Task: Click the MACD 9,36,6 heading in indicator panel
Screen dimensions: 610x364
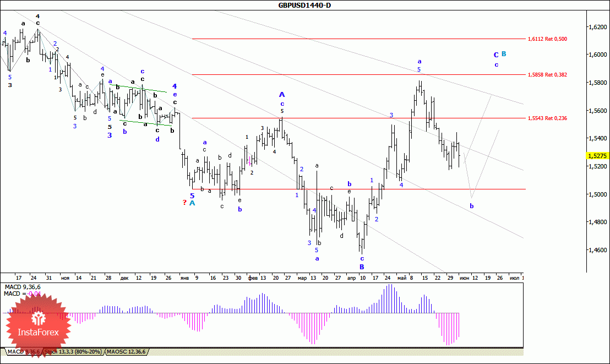Action: (22, 287)
